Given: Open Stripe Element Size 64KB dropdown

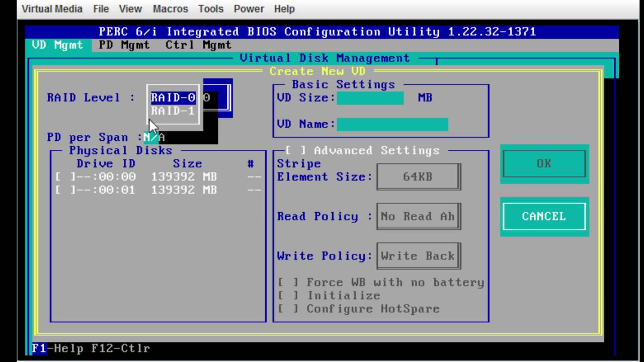Looking at the screenshot, I should pos(418,176).
